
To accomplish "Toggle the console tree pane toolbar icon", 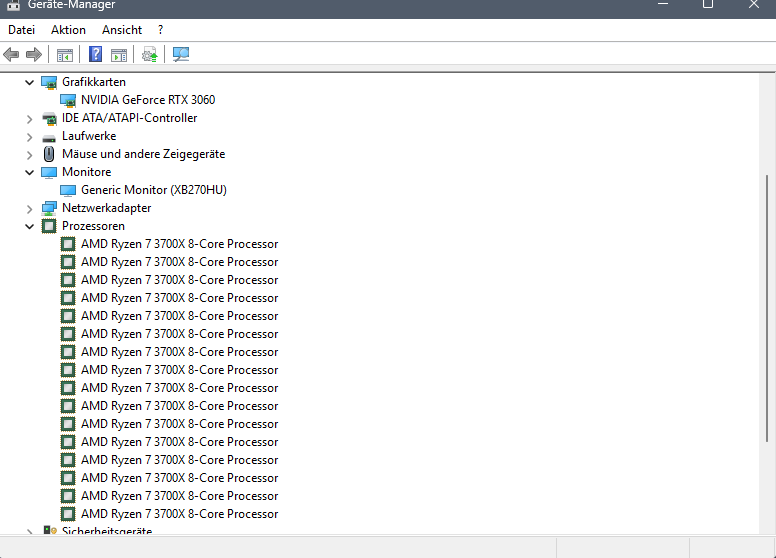I will point(65,54).
